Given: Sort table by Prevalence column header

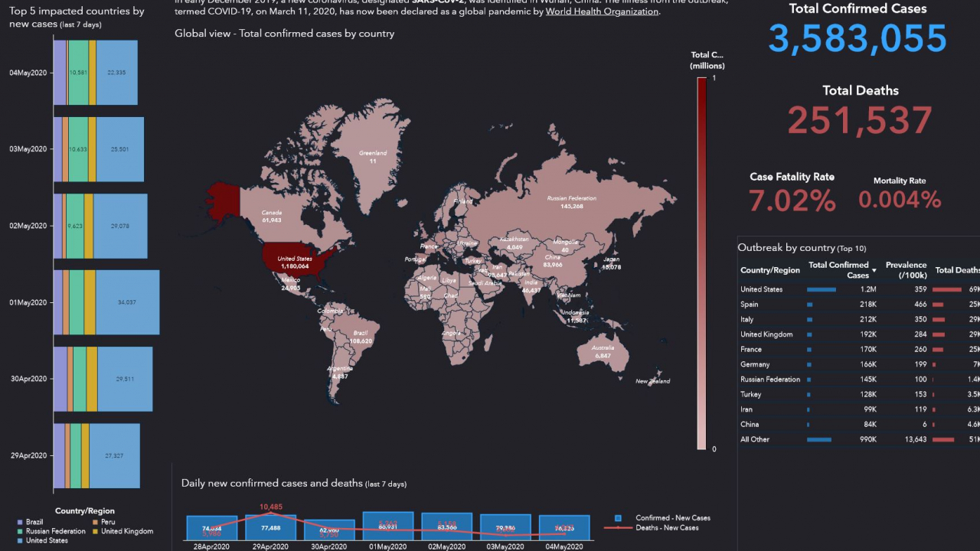Looking at the screenshot, I should 906,269.
